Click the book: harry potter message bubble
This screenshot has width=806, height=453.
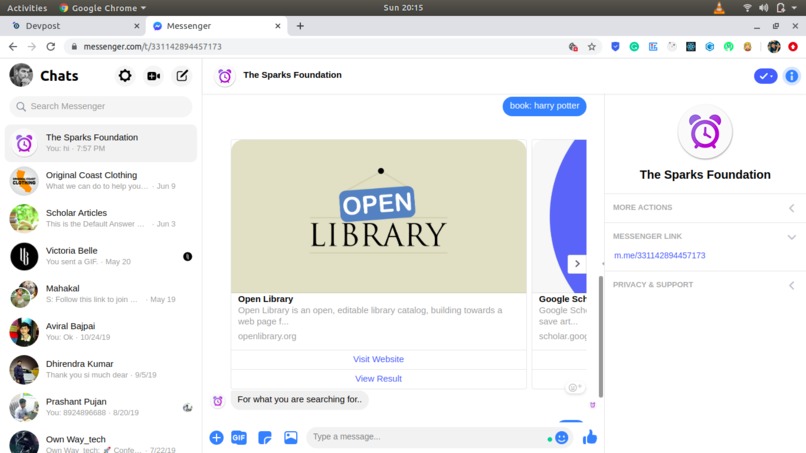coord(544,106)
